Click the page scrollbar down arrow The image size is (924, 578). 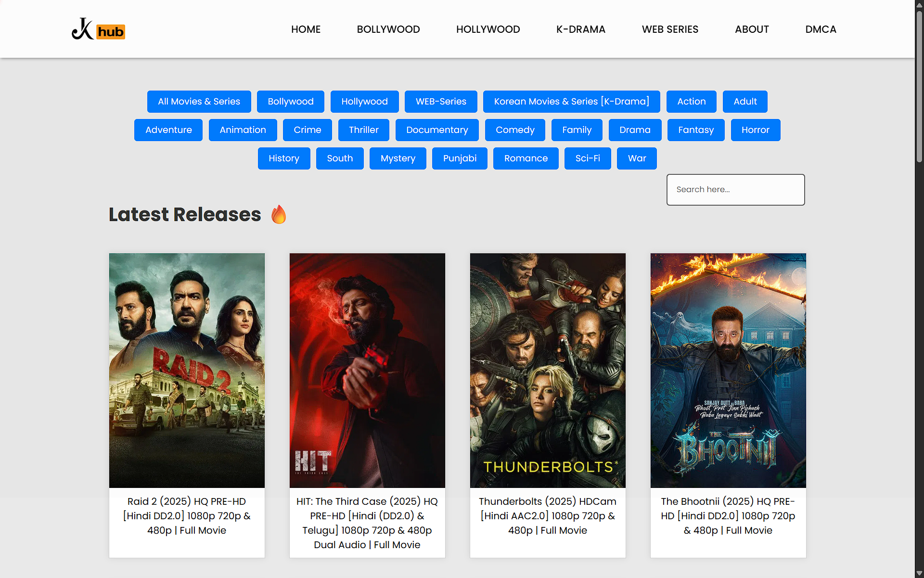pyautogui.click(x=919, y=573)
